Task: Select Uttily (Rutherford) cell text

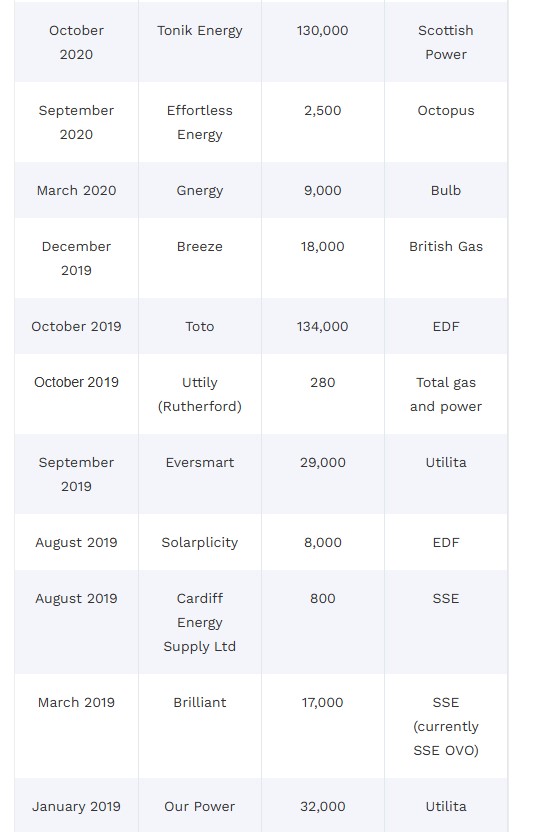Action: (200, 394)
